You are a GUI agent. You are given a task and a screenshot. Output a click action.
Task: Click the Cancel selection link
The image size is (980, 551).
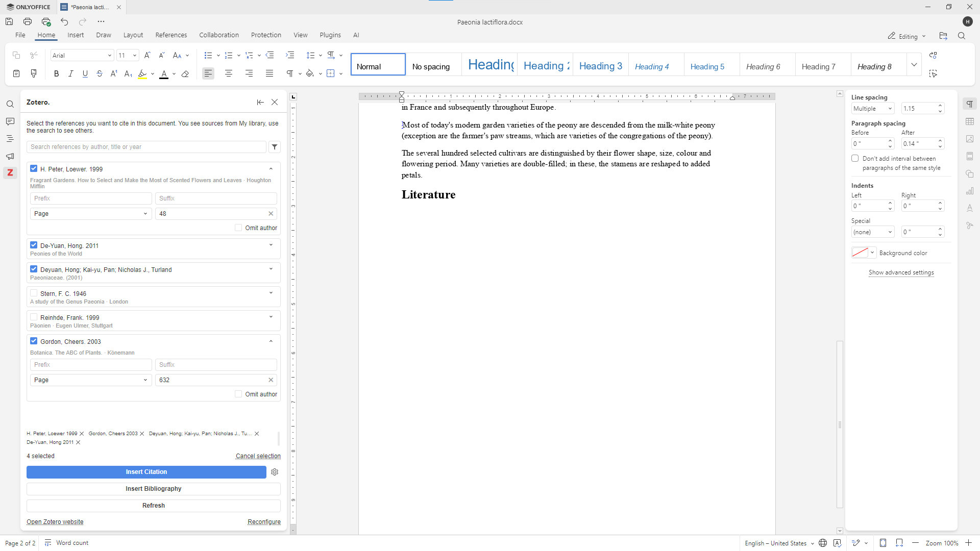[258, 456]
